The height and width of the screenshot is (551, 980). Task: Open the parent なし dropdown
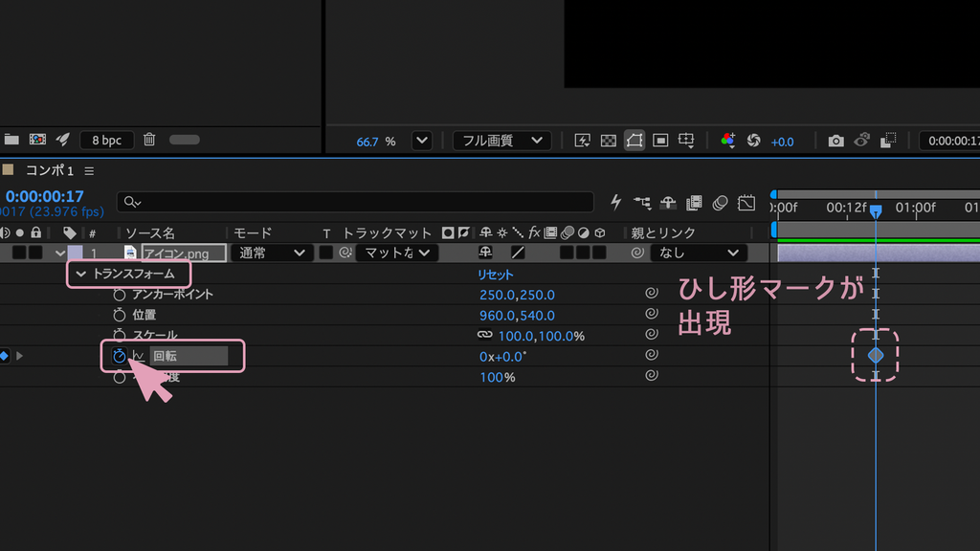pyautogui.click(x=698, y=253)
